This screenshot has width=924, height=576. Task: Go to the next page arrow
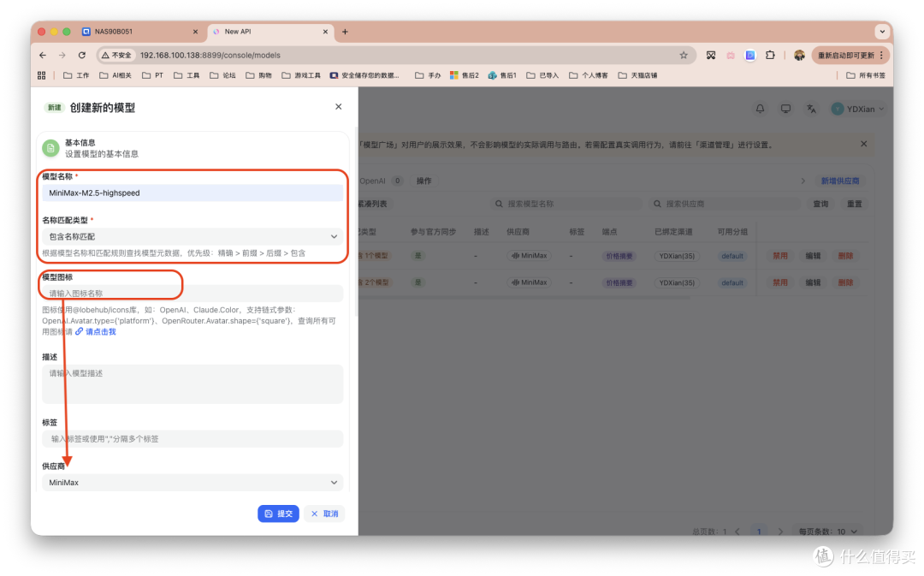(x=781, y=531)
